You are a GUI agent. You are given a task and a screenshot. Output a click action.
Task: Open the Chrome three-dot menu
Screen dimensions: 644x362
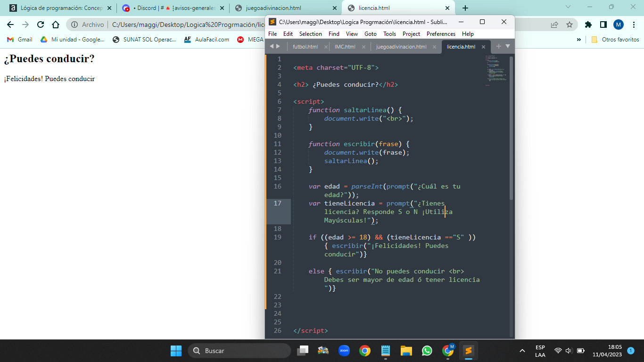click(x=634, y=25)
